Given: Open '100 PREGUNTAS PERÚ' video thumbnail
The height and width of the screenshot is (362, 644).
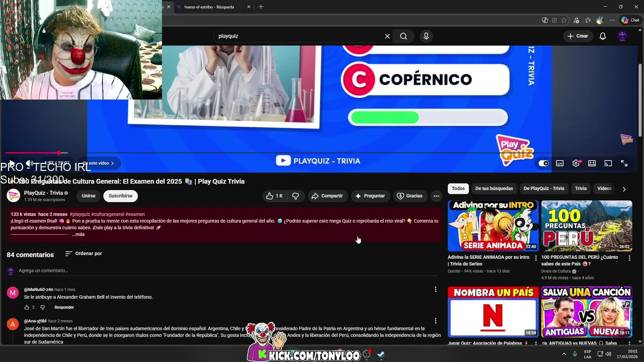Looking at the screenshot, I should [x=587, y=226].
